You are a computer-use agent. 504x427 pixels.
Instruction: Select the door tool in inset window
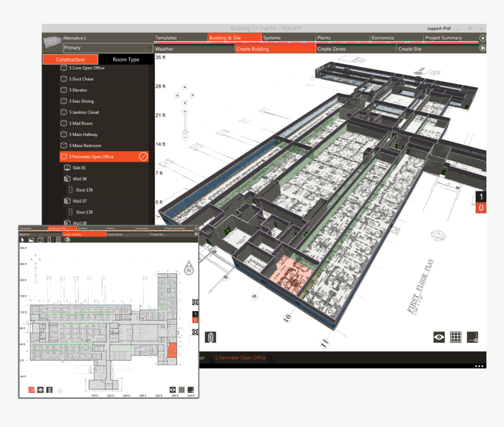[x=49, y=240]
